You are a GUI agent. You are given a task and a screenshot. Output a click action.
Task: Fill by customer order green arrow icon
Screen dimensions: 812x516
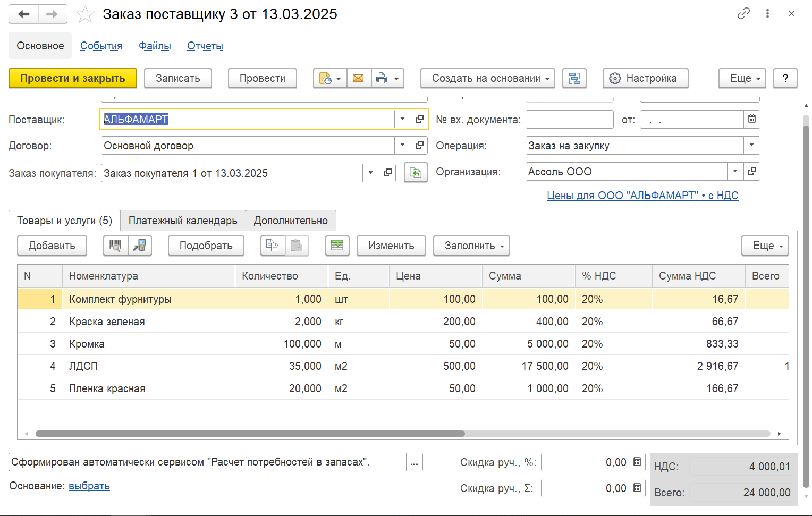point(416,173)
